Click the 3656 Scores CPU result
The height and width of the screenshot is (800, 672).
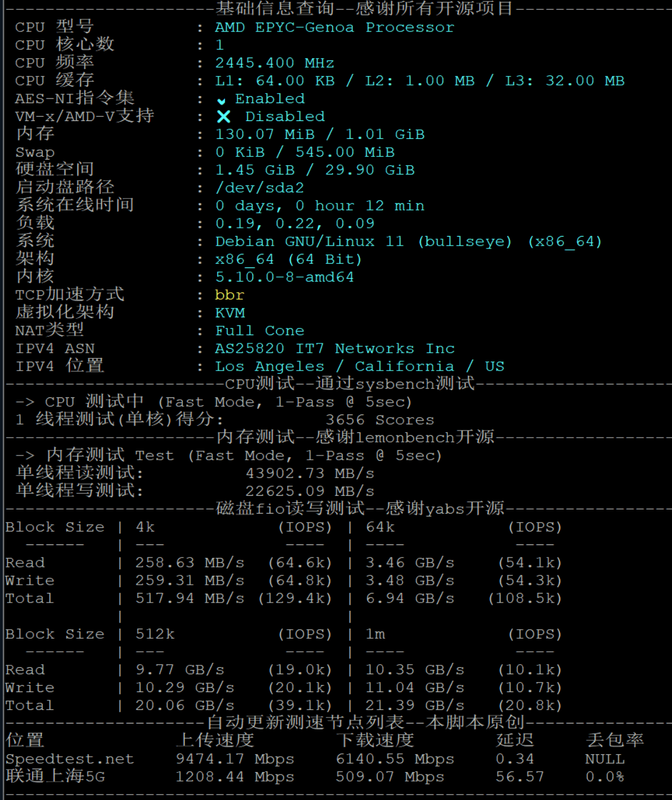point(380,420)
